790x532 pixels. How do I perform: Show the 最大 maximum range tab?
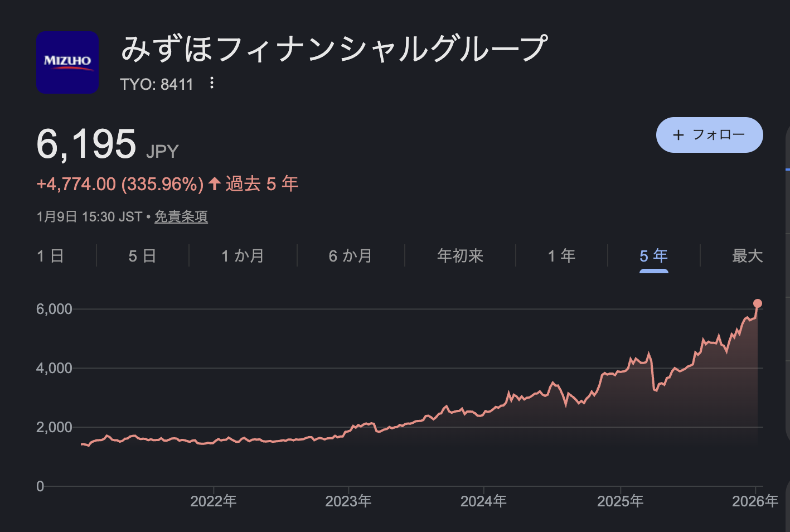[747, 256]
